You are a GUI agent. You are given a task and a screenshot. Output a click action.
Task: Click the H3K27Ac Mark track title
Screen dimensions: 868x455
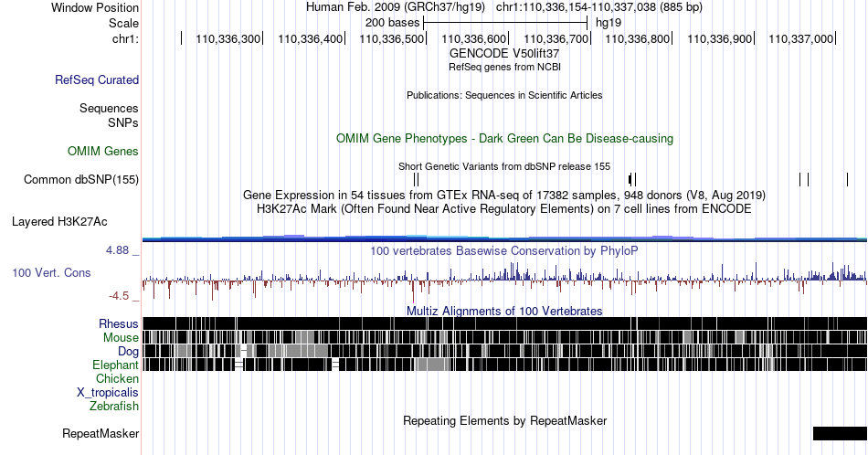point(504,208)
